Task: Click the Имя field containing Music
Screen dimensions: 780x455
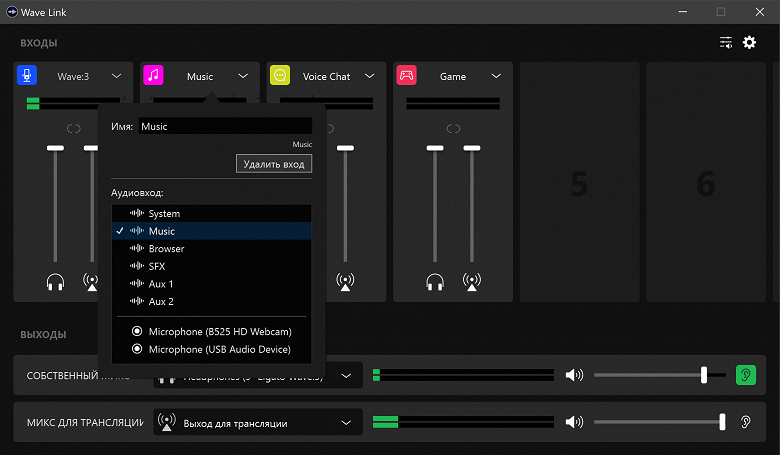Action: [224, 127]
